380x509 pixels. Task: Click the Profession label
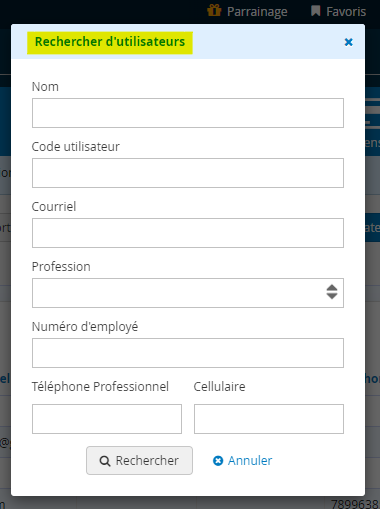click(x=61, y=266)
